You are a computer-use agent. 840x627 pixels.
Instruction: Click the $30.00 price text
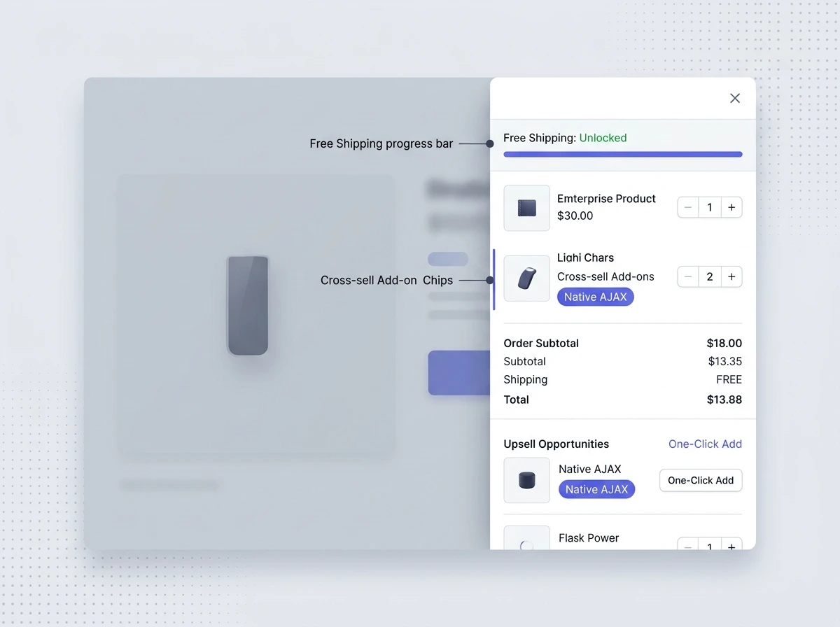coord(575,216)
